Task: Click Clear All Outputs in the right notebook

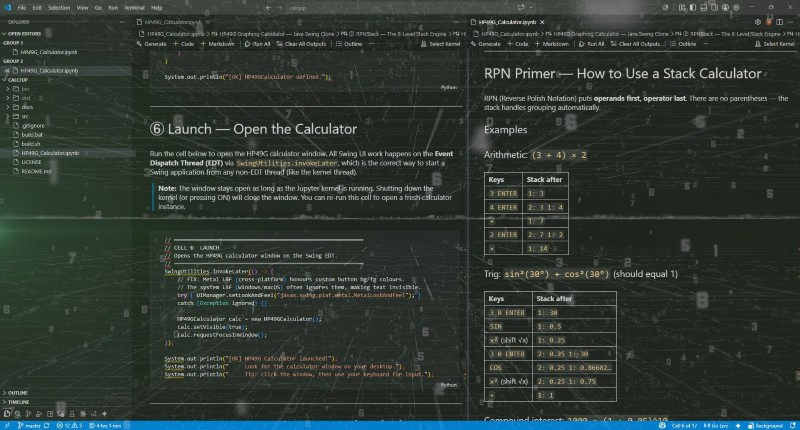Action: [636, 44]
